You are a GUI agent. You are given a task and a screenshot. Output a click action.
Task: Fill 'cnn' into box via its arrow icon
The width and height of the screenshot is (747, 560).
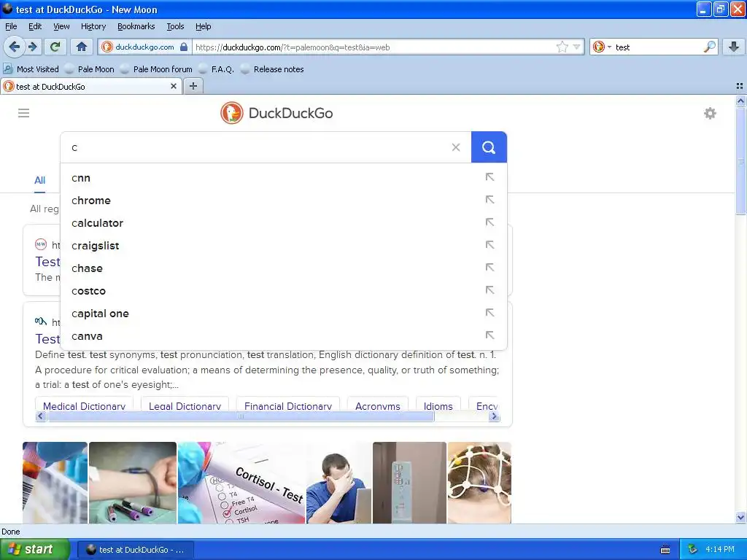[489, 177]
